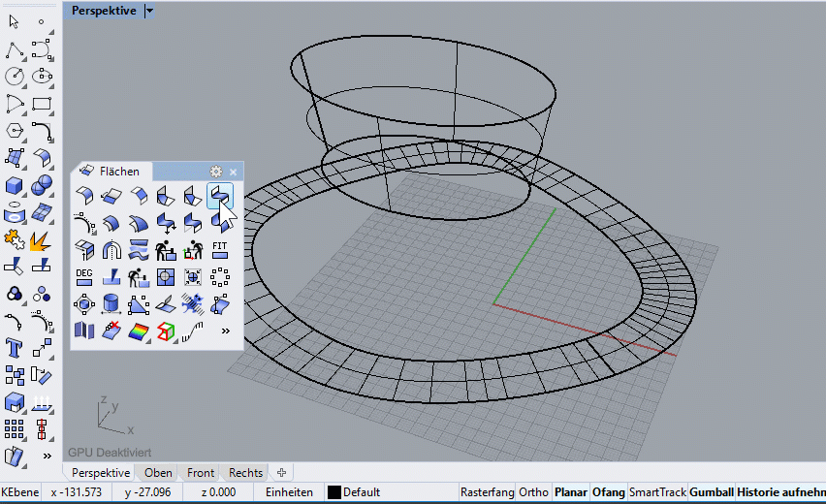This screenshot has width=826, height=504.
Task: Click the Explode tool
Action: (41, 241)
